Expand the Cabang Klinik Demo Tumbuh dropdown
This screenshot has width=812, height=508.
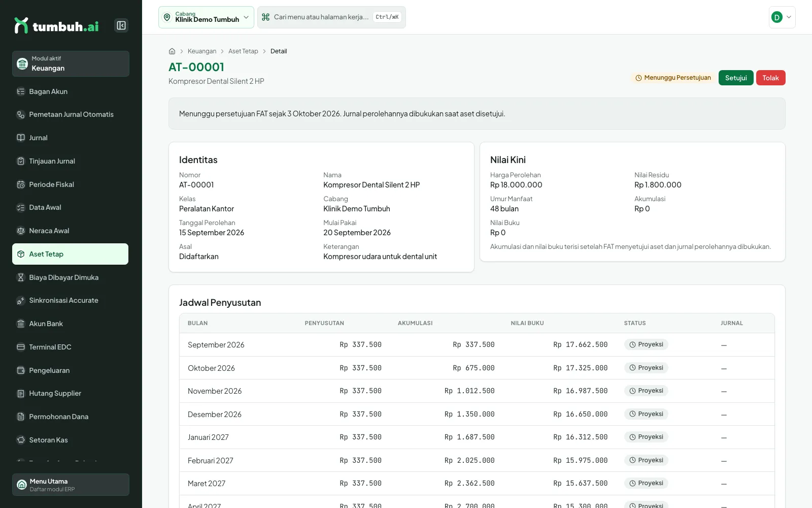tap(206, 17)
